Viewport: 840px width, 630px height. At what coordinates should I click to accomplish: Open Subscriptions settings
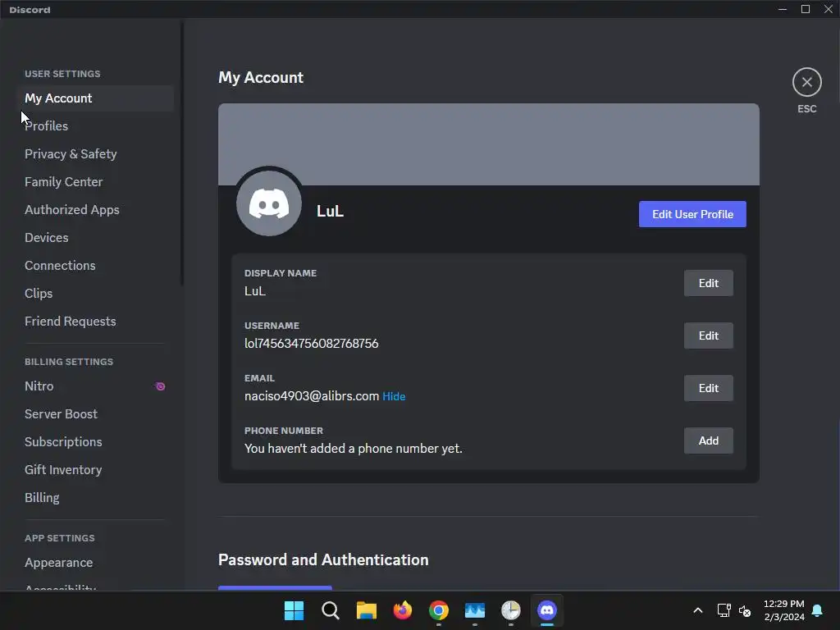tap(95, 441)
